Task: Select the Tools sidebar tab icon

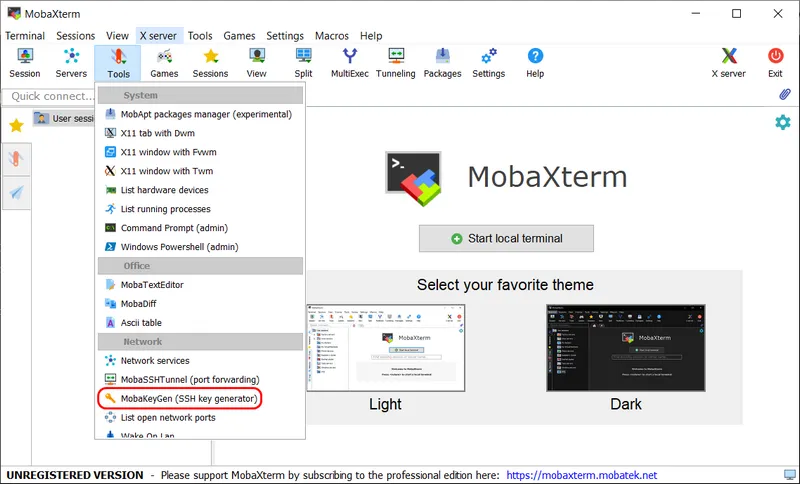Action: click(16, 160)
